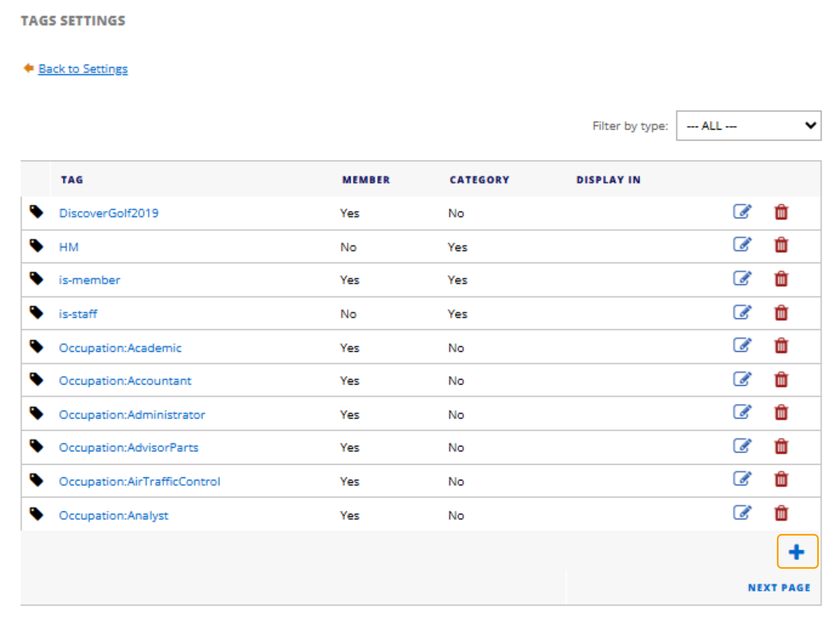Edit Occupation:Administrator using pencil icon

click(742, 412)
